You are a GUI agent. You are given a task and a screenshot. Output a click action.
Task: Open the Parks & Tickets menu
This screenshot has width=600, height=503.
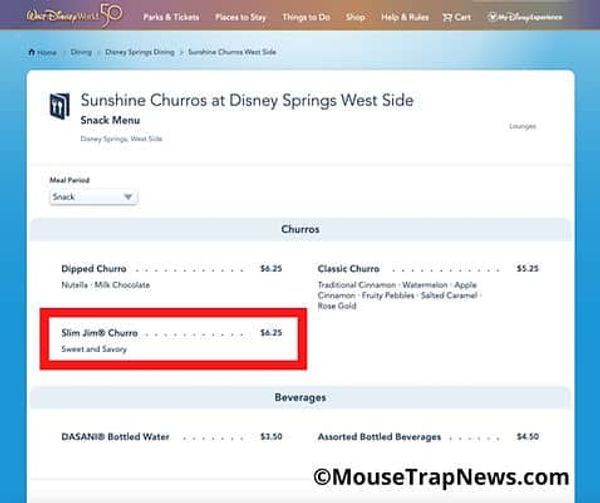171,17
